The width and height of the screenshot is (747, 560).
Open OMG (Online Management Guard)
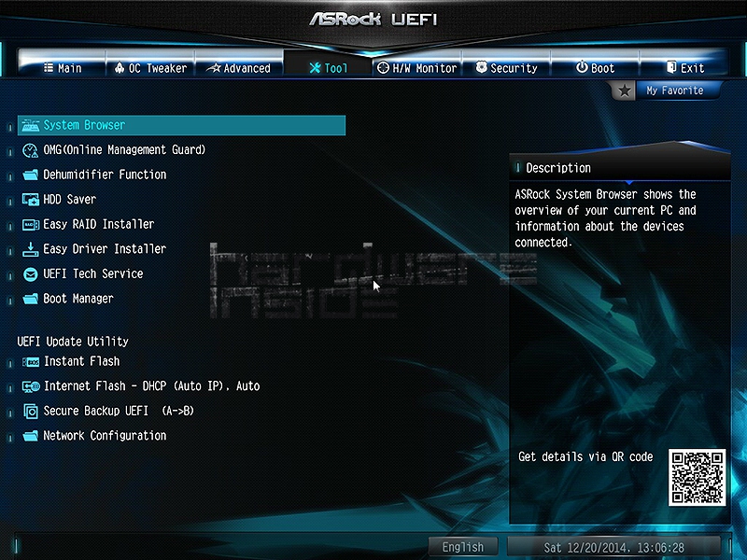point(124,150)
